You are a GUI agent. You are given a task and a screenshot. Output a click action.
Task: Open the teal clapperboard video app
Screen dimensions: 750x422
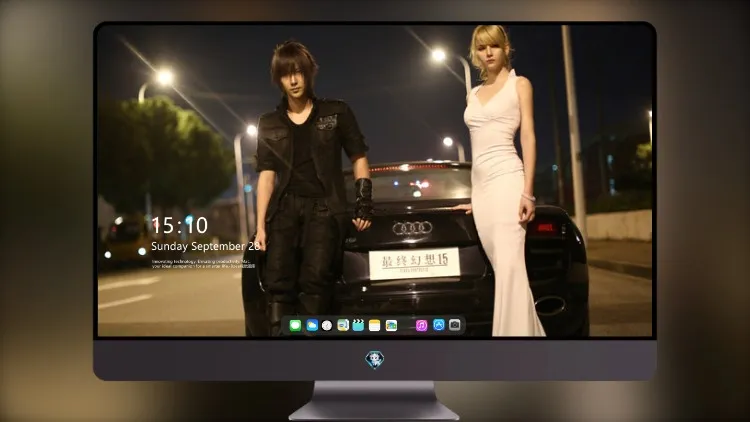coord(358,326)
